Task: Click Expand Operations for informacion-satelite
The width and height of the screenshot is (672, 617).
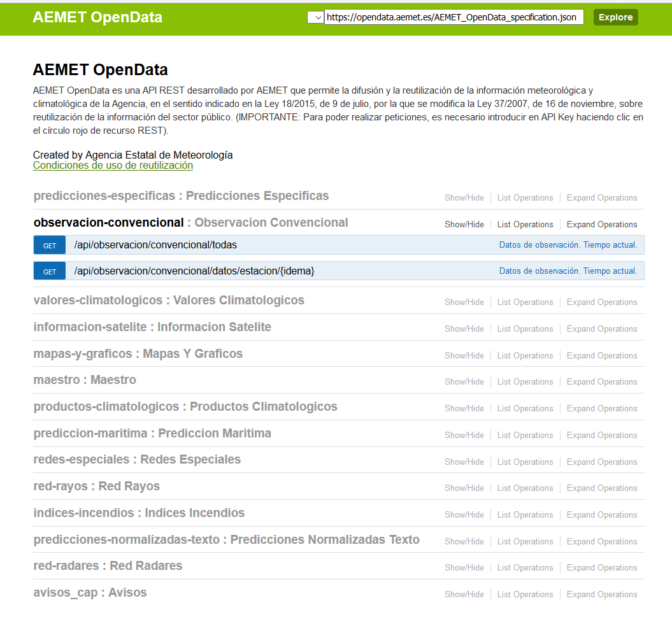Action: pyautogui.click(x=602, y=329)
